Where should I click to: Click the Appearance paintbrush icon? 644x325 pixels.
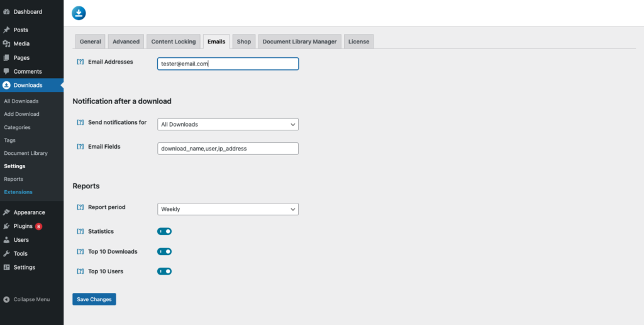pos(6,212)
